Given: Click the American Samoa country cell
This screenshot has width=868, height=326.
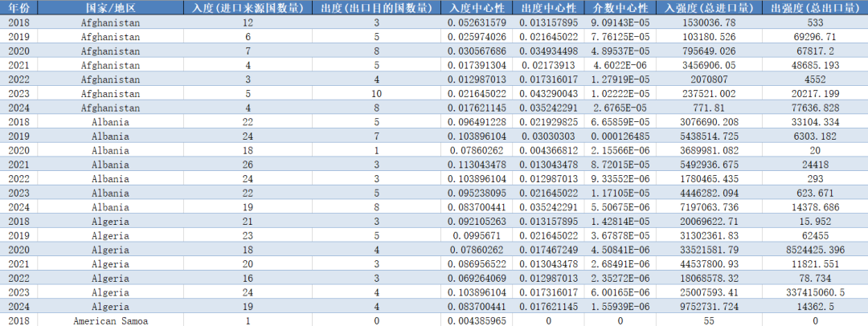Looking at the screenshot, I should point(110,320).
